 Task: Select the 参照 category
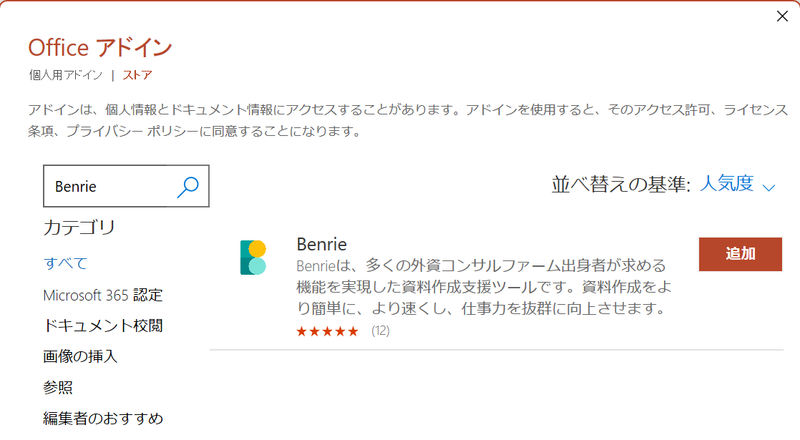point(58,387)
